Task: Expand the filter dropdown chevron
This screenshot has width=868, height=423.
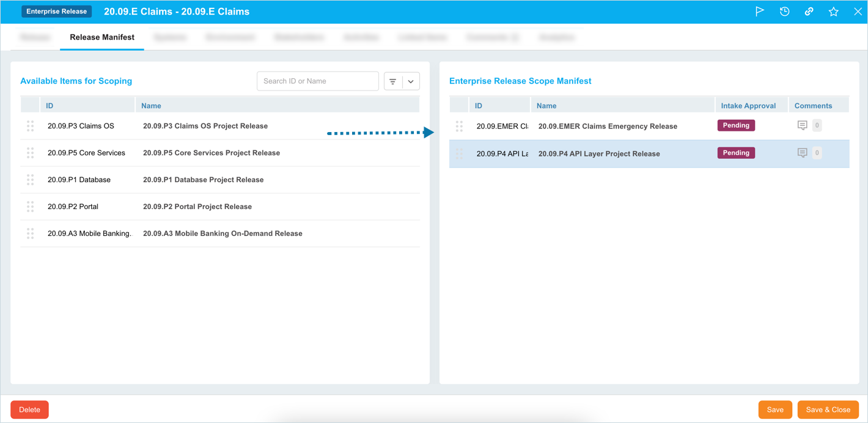Action: point(411,81)
